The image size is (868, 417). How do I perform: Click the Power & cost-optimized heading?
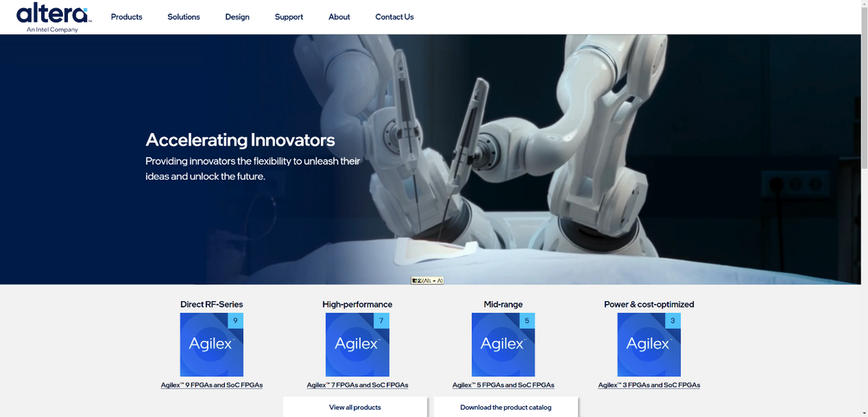point(649,304)
